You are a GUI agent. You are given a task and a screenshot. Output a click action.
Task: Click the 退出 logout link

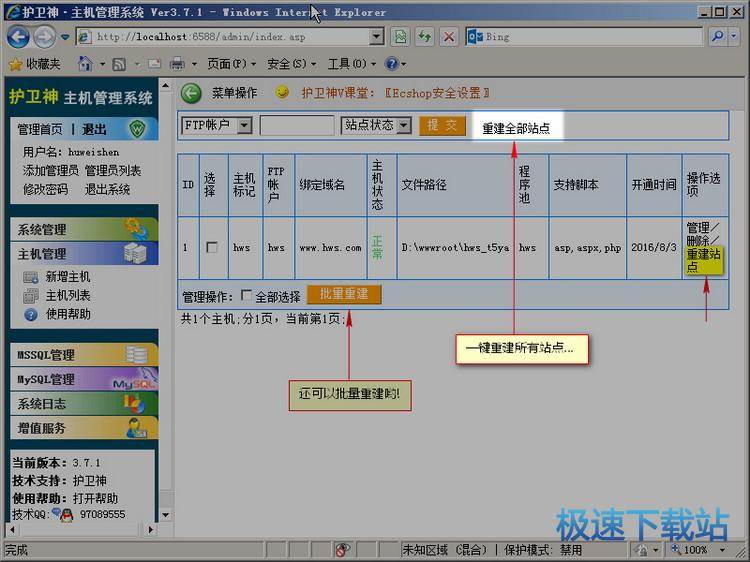coord(94,129)
